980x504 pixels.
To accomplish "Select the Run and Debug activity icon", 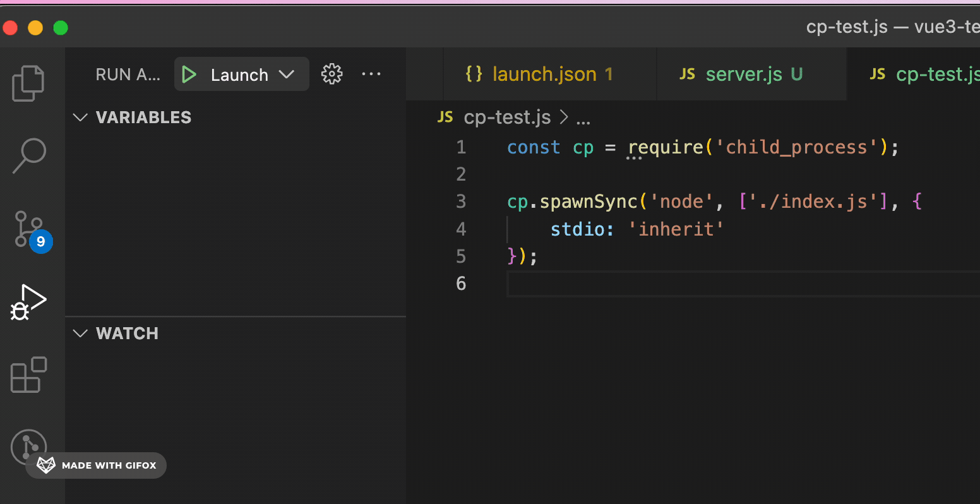I will click(28, 303).
